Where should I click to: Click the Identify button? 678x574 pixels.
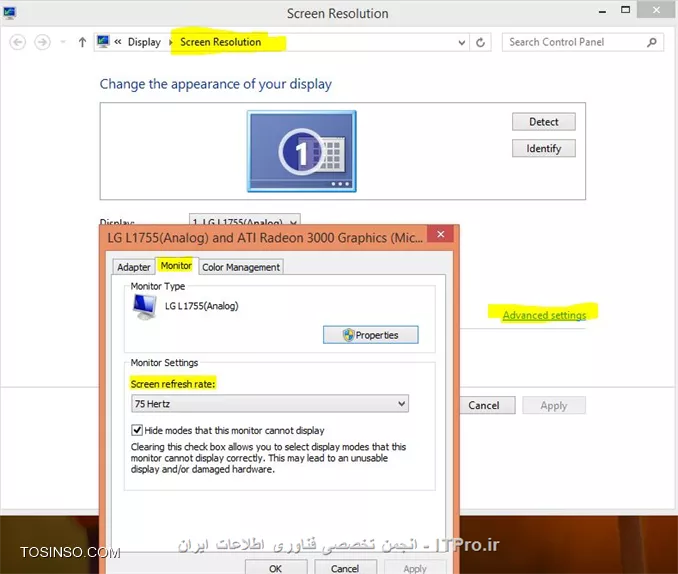pyautogui.click(x=544, y=148)
